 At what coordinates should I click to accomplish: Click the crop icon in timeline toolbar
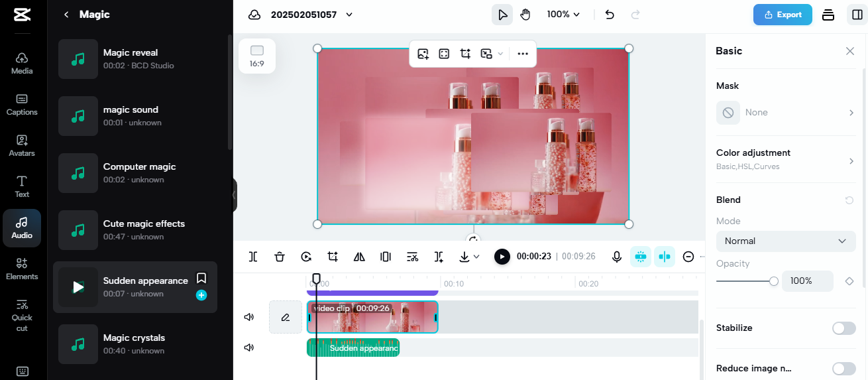click(333, 257)
